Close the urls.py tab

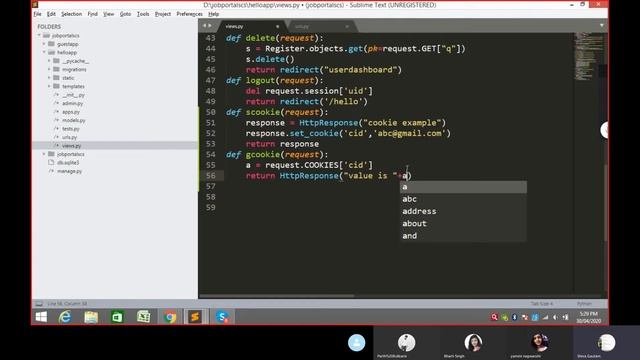click(347, 27)
